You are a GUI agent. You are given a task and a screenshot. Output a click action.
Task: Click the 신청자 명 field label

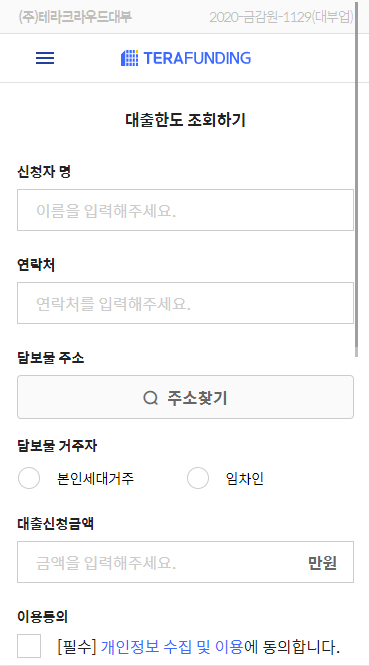(44, 172)
